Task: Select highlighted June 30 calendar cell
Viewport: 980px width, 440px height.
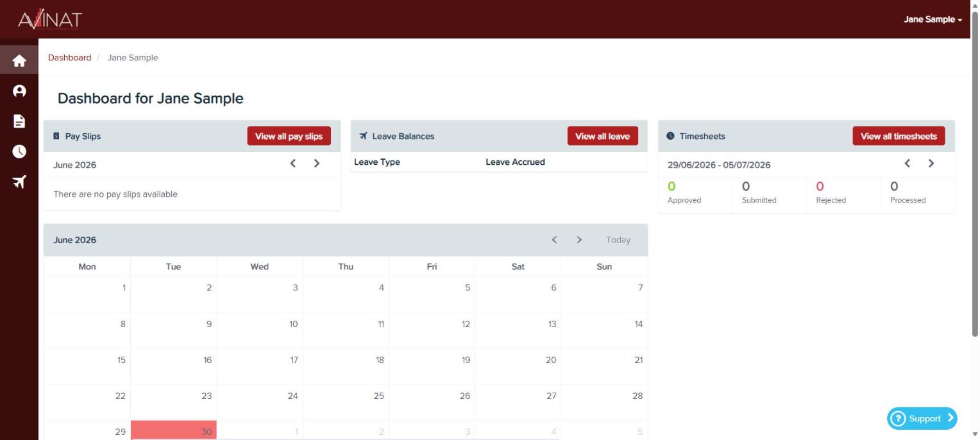Action: coord(174,430)
